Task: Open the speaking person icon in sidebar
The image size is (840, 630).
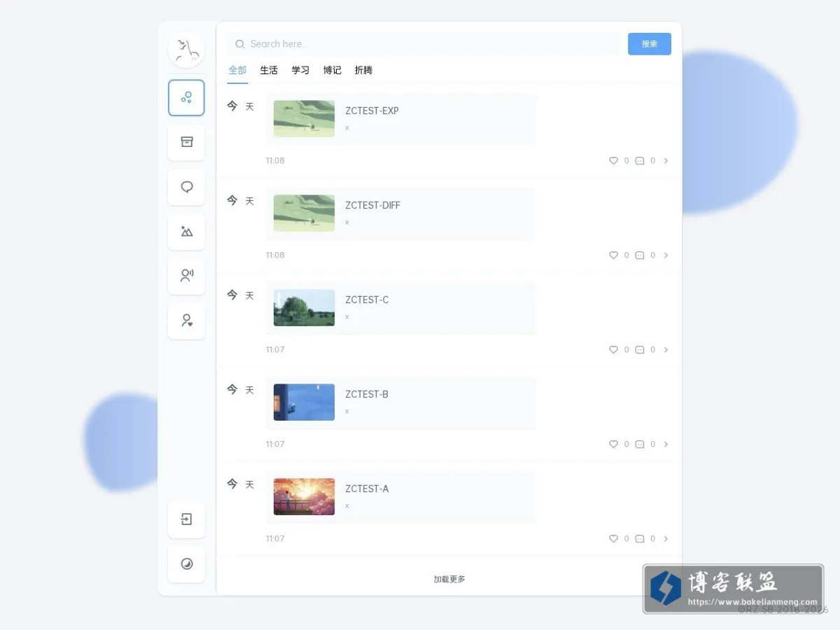Action: (186, 276)
